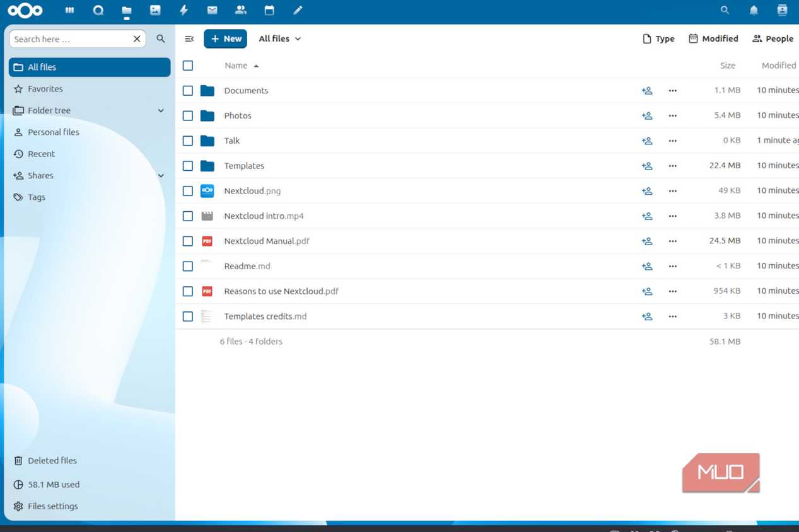Click share icon for Reasons to use Nextcloud.pdf
799x532 pixels.
647,291
